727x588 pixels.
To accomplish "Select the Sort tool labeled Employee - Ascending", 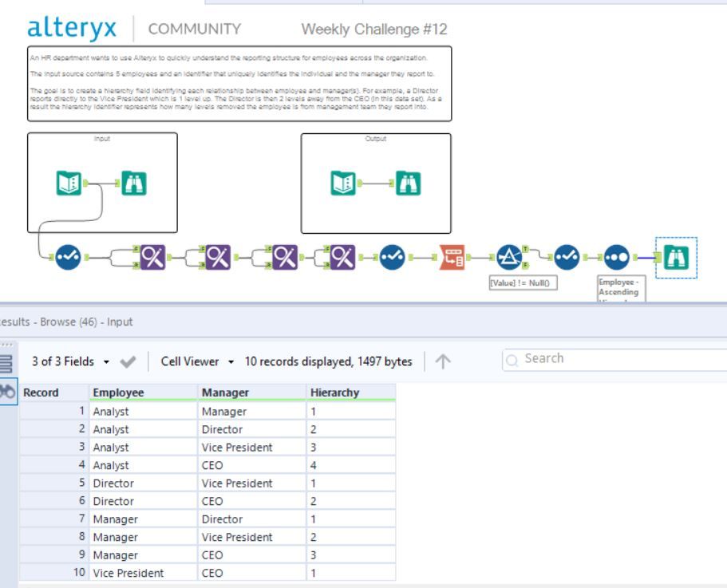I will click(x=617, y=257).
